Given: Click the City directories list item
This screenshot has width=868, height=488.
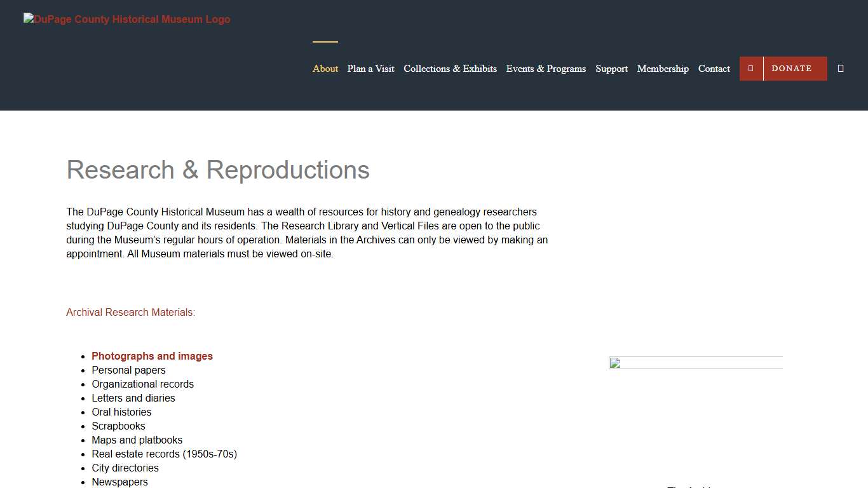Looking at the screenshot, I should 125,468.
